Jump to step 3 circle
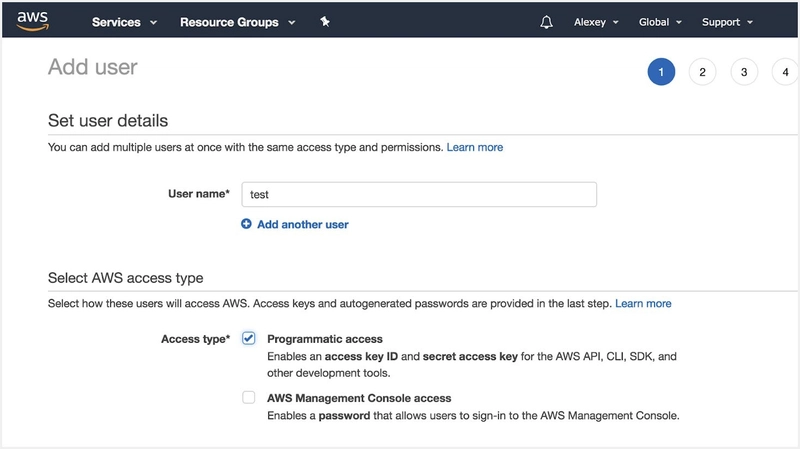Screen dimensions: 800x449 coord(744,72)
